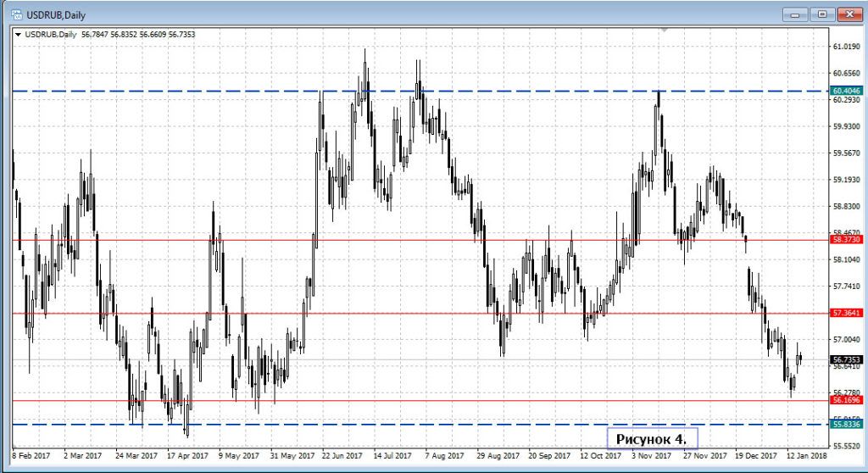Click the black 56.7353 current price label
868x473 pixels.
pyautogui.click(x=846, y=359)
